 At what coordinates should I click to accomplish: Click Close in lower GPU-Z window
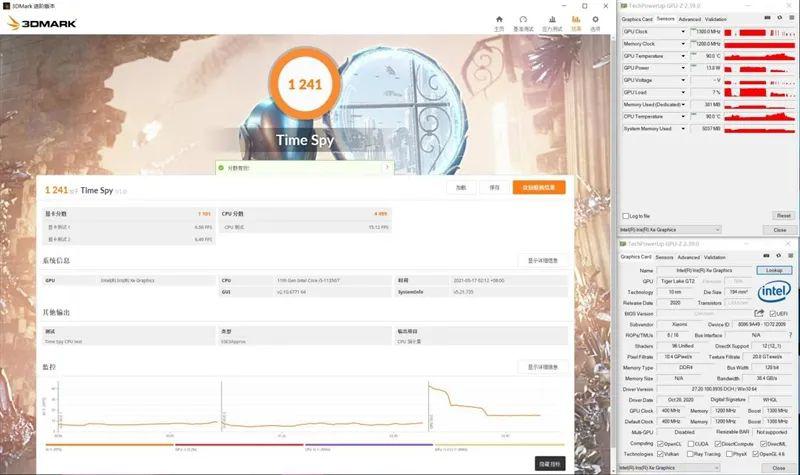778,468
